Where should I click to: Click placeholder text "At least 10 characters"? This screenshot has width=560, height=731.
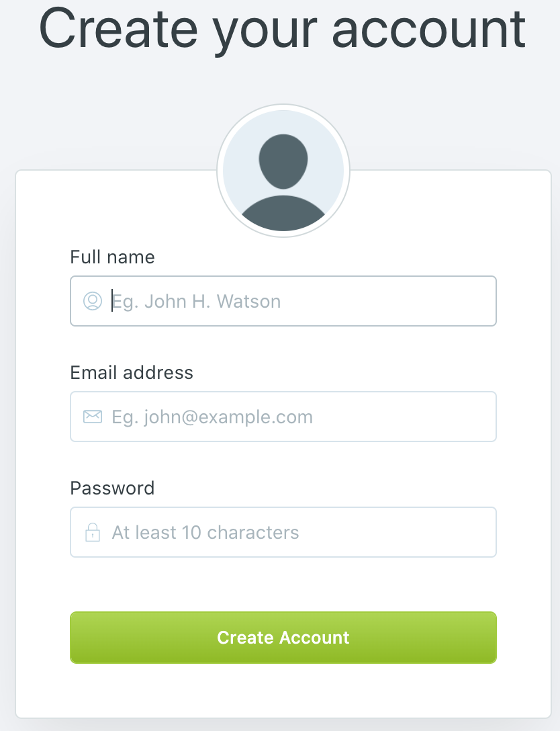(x=205, y=532)
